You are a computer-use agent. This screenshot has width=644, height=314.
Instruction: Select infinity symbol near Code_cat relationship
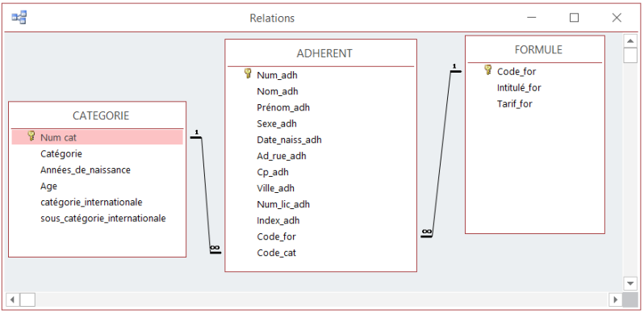tap(215, 249)
